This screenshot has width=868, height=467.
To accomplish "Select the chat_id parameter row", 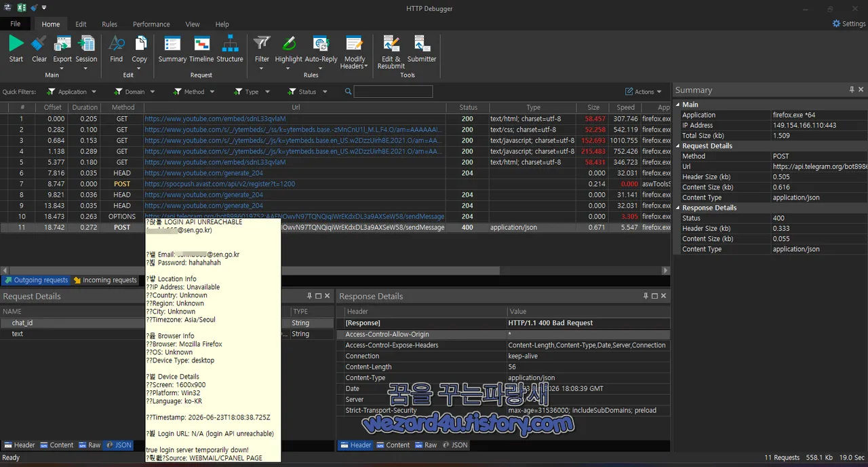I will pyautogui.click(x=166, y=323).
